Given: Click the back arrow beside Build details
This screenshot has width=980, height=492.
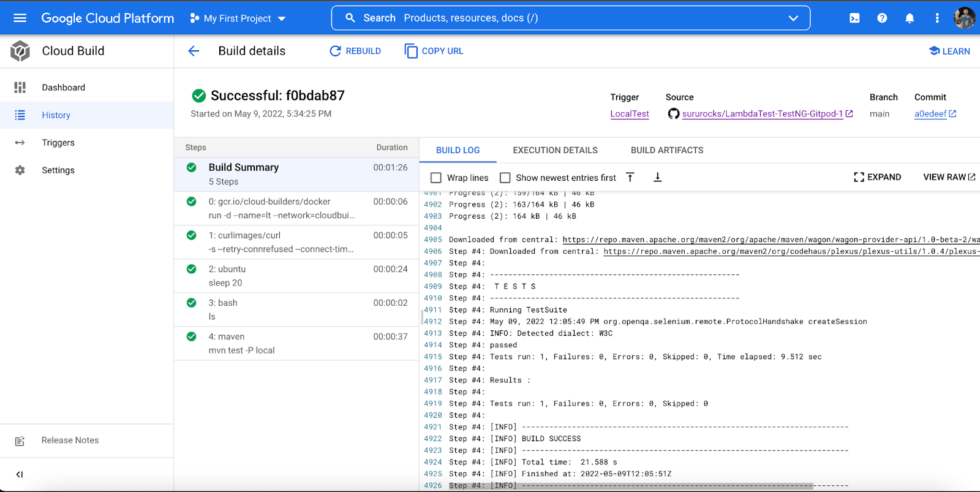Looking at the screenshot, I should pyautogui.click(x=194, y=51).
